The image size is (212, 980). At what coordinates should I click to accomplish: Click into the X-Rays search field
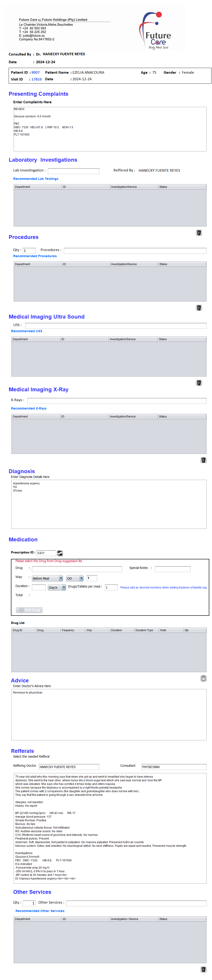(x=117, y=401)
